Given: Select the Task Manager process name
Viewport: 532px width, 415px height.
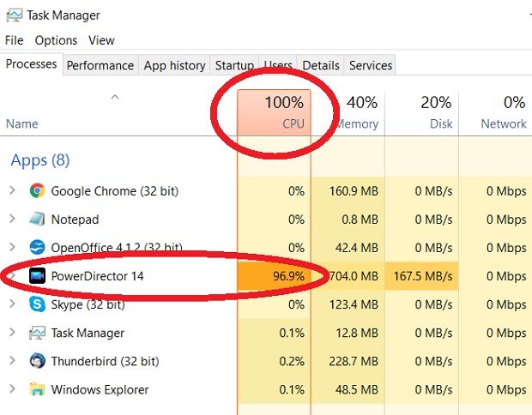Looking at the screenshot, I should (88, 333).
